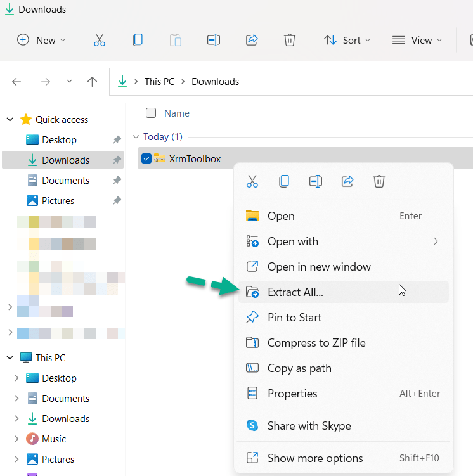Click the Cut scissors icon in top toolbar

coord(100,40)
